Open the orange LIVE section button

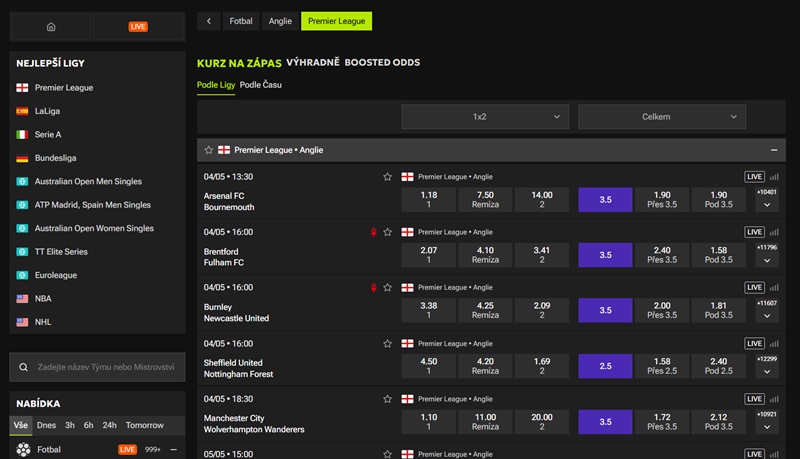click(138, 27)
